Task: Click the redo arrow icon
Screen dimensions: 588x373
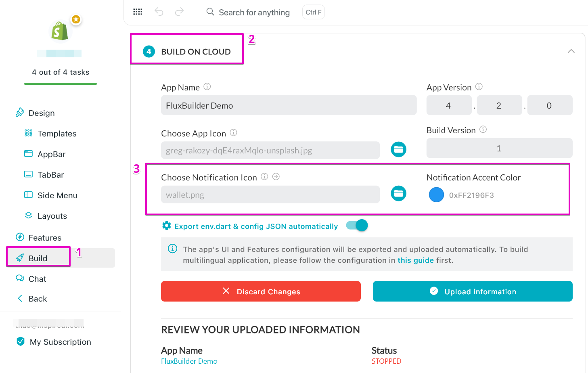Action: pyautogui.click(x=179, y=12)
